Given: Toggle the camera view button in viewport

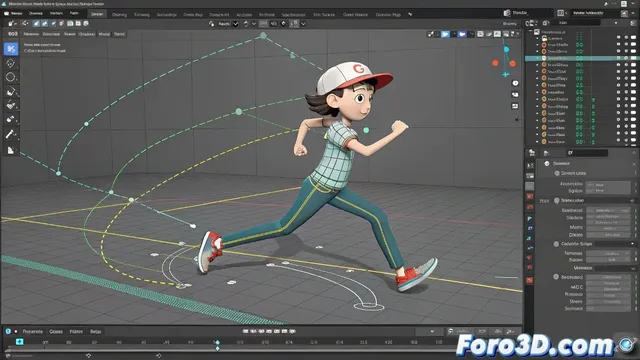Looking at the screenshot, I should [x=515, y=94].
